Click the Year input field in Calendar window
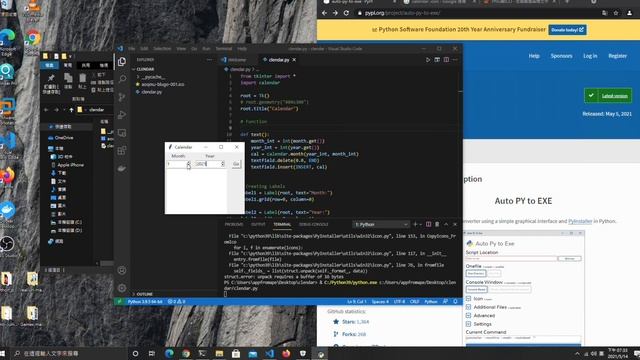The height and width of the screenshot is (360, 640). (207, 164)
